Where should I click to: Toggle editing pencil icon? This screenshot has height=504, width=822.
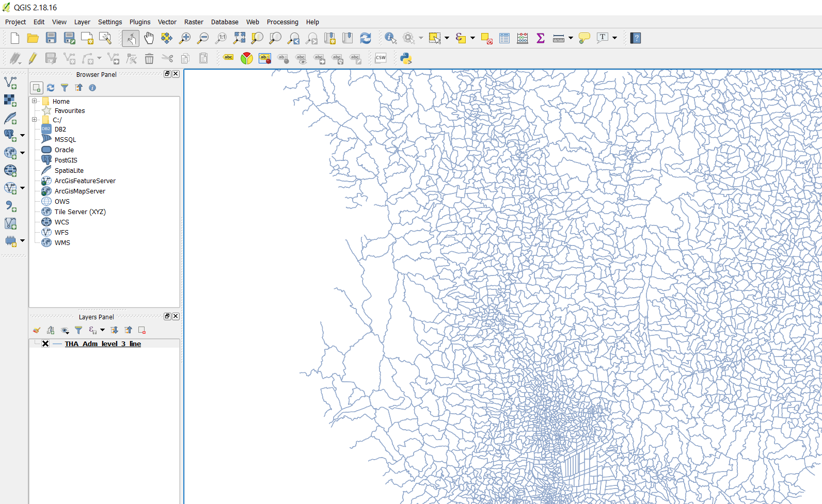tap(33, 58)
